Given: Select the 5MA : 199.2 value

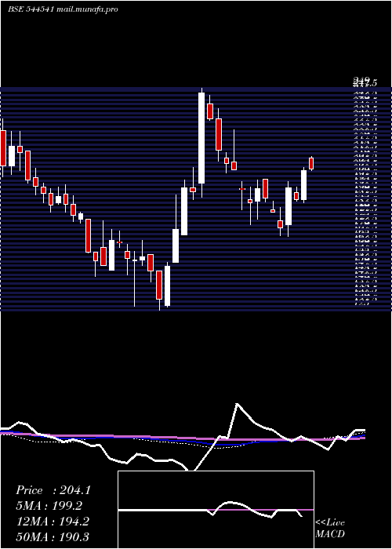Looking at the screenshot, I should coord(49,506).
